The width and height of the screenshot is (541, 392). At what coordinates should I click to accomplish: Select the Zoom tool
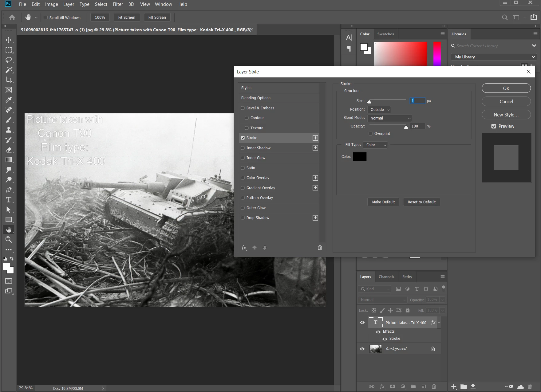(x=9, y=240)
